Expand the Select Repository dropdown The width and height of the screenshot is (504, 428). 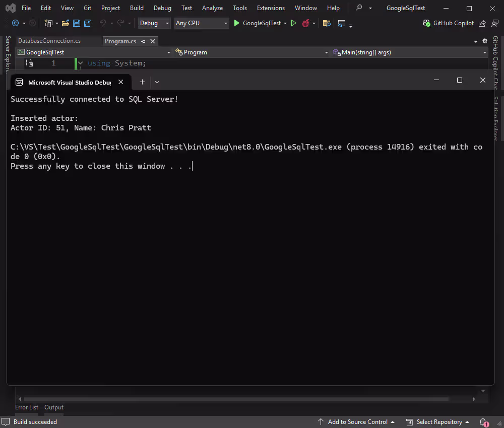(438, 422)
